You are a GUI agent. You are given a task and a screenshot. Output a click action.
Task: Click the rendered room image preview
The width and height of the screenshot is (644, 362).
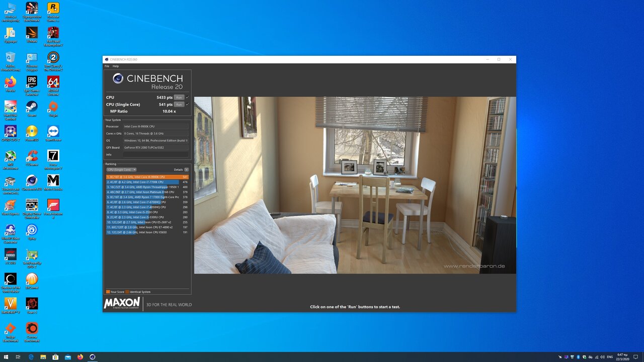(x=355, y=185)
